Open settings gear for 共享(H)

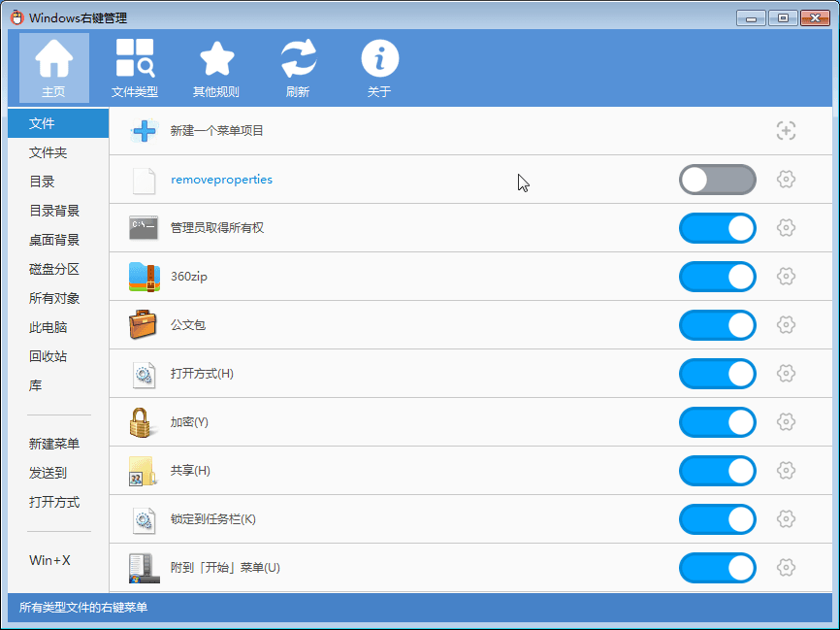click(786, 471)
